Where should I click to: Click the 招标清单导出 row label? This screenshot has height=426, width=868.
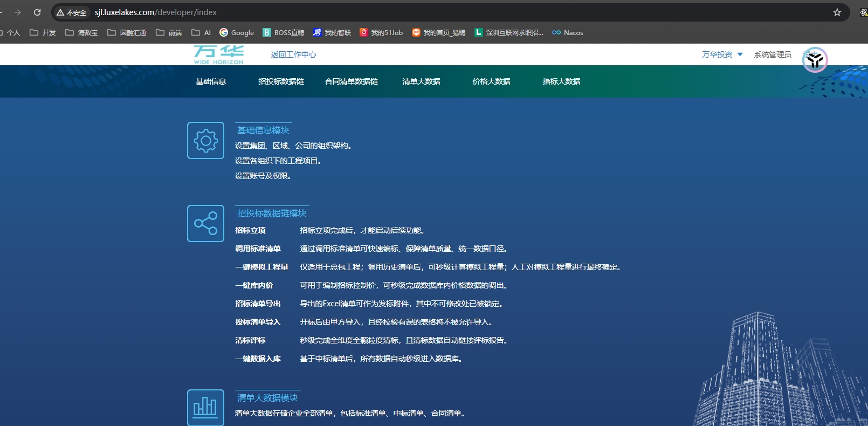coord(258,304)
